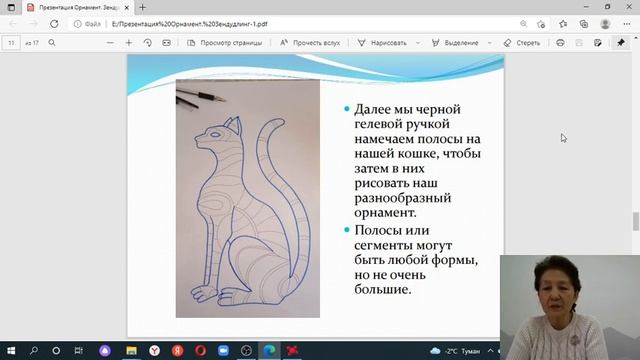The height and width of the screenshot is (360, 640).
Task: Click the "Далее мы черной" bullet text
Action: click(418, 160)
